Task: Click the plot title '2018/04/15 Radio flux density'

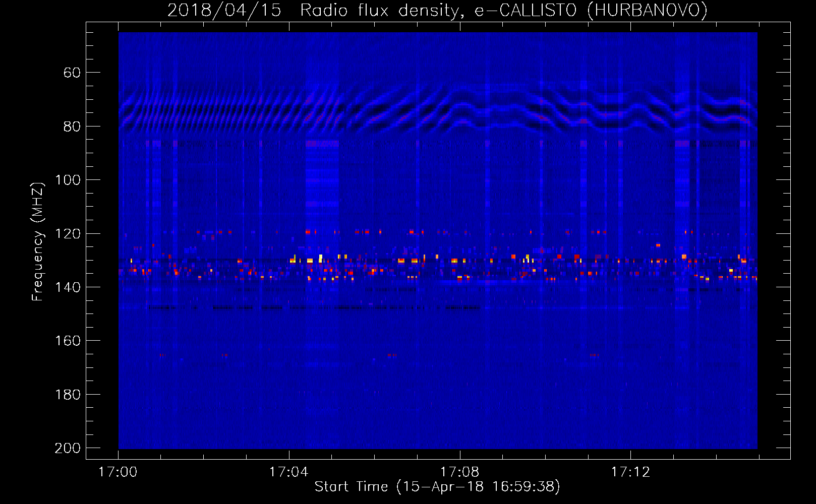Action: (437, 10)
